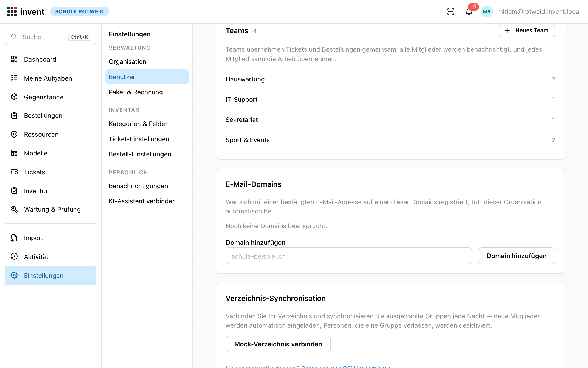Click Mock-Verzeichnis verbinden button
This screenshot has width=588, height=368.
[278, 344]
